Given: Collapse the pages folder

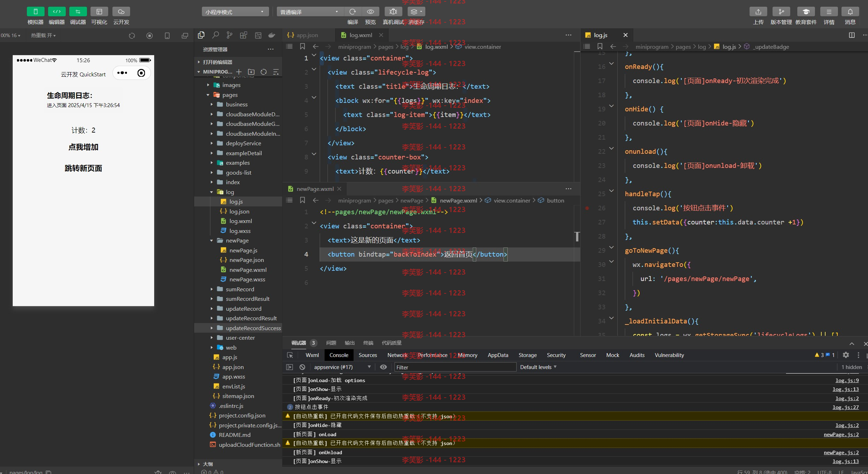Looking at the screenshot, I should 208,95.
